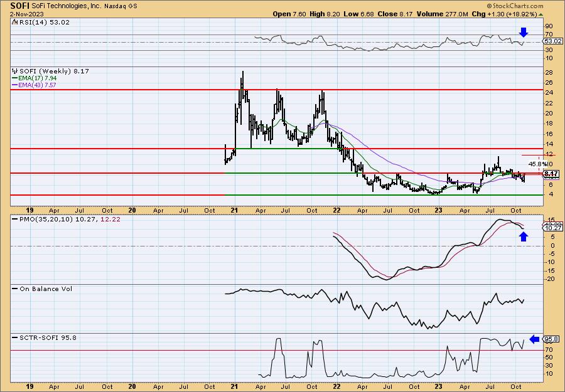
Task: Click the Volume 277.0M value
Action: [442, 14]
